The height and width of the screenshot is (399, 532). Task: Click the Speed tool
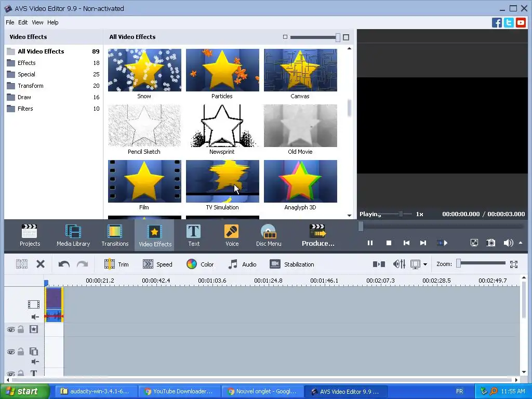click(x=157, y=264)
